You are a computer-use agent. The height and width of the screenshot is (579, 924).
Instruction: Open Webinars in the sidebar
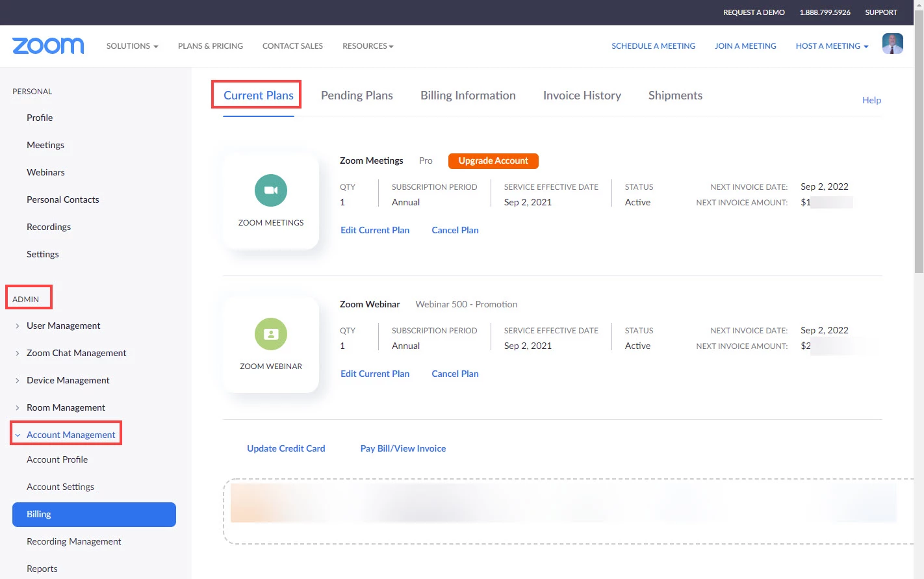coord(45,172)
